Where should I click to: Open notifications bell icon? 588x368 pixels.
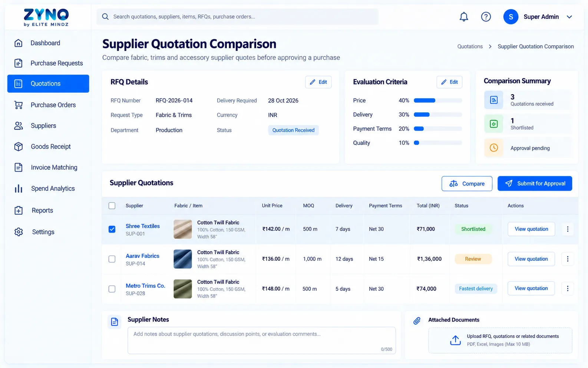click(x=464, y=17)
